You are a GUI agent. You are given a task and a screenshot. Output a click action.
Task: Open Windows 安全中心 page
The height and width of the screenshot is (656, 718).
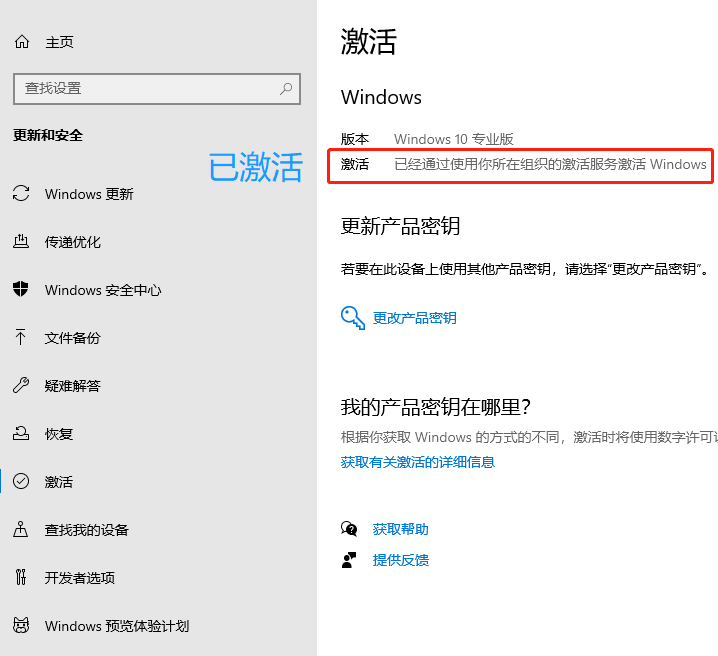pyautogui.click(x=103, y=290)
